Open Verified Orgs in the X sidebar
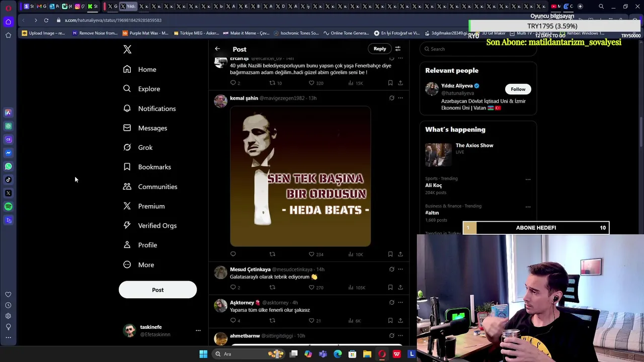 pos(150,226)
